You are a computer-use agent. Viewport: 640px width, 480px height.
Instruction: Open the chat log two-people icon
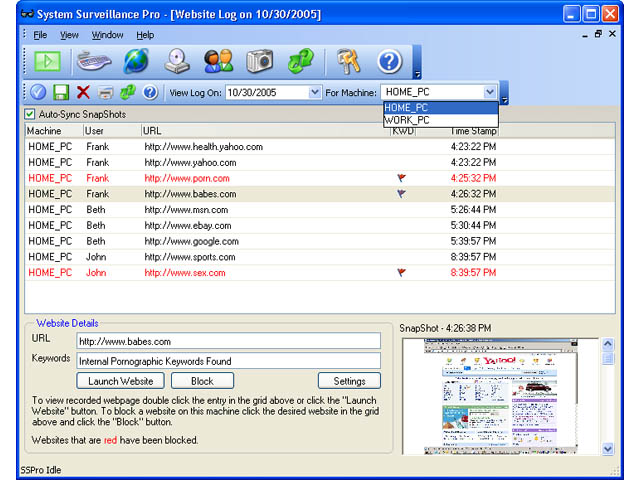click(x=218, y=61)
